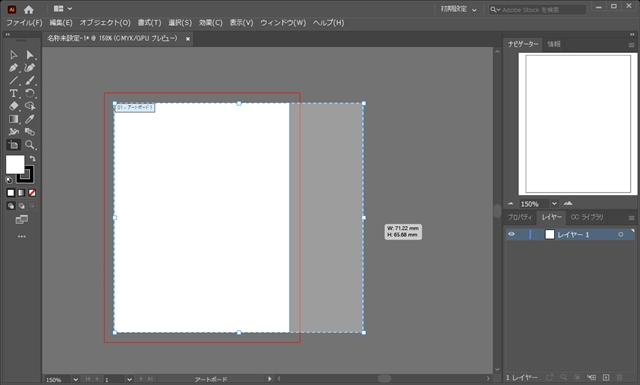Enable Draw Normal mode
Image resolution: width=640 pixels, height=385 pixels.
pyautogui.click(x=11, y=206)
